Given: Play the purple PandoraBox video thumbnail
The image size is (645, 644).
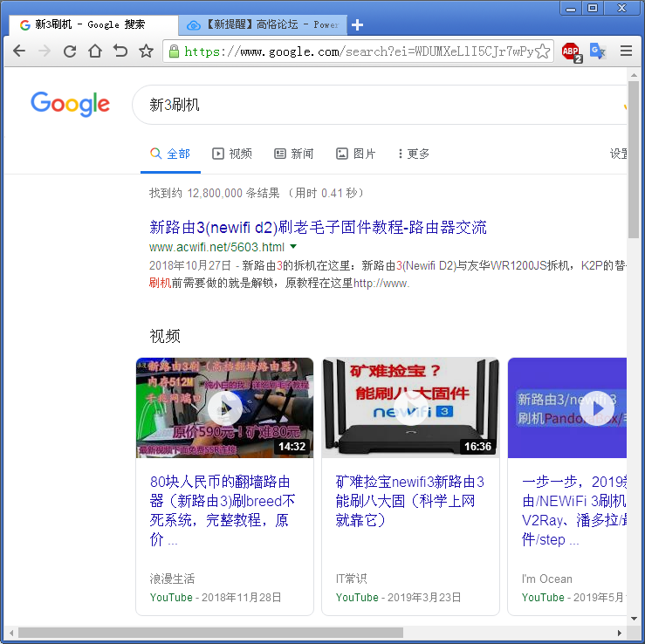Looking at the screenshot, I should point(567,408).
